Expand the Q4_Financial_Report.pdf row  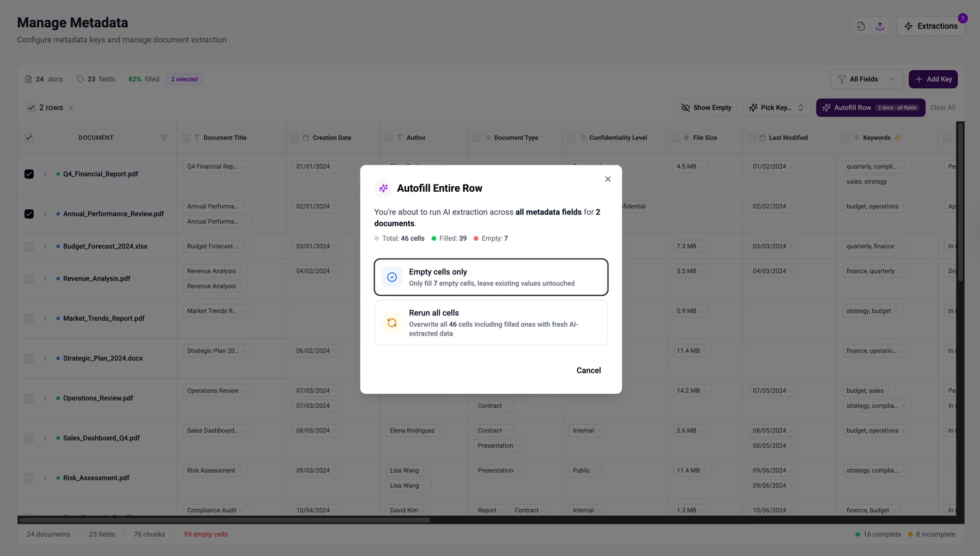click(45, 174)
